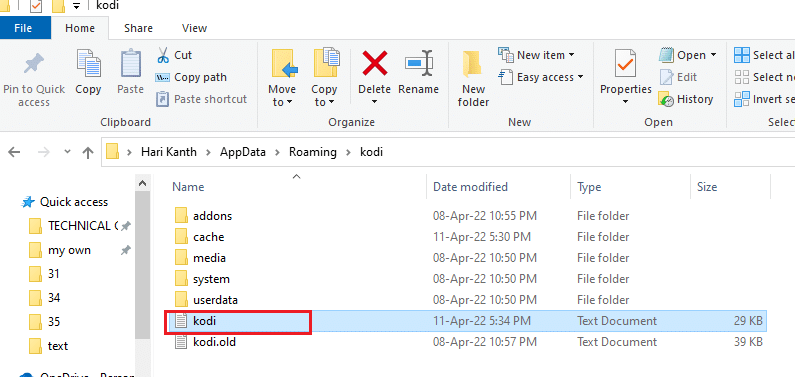795x377 pixels.
Task: Open Quick Access Toolbar customize arrow
Action: pyautogui.click(x=76, y=6)
